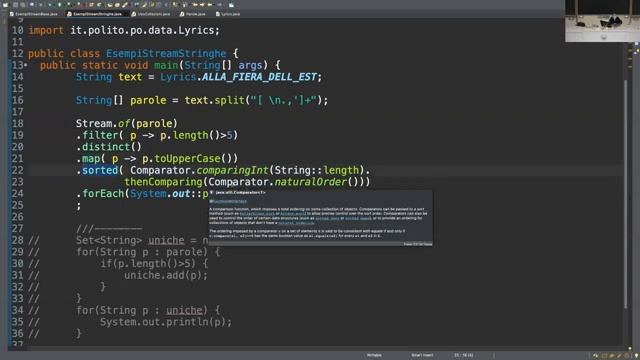Click the 'Press F2 for focus' hint
Viewport: 640px width, 360px height.
tap(418, 244)
